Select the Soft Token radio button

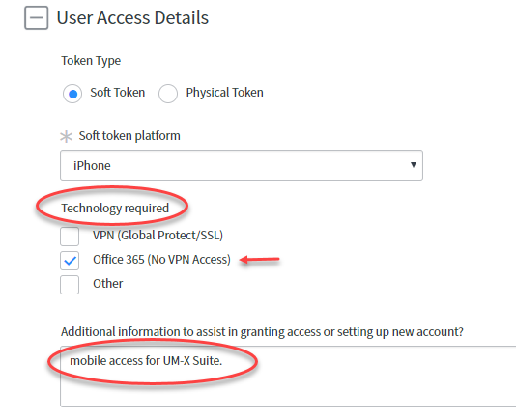tap(72, 94)
